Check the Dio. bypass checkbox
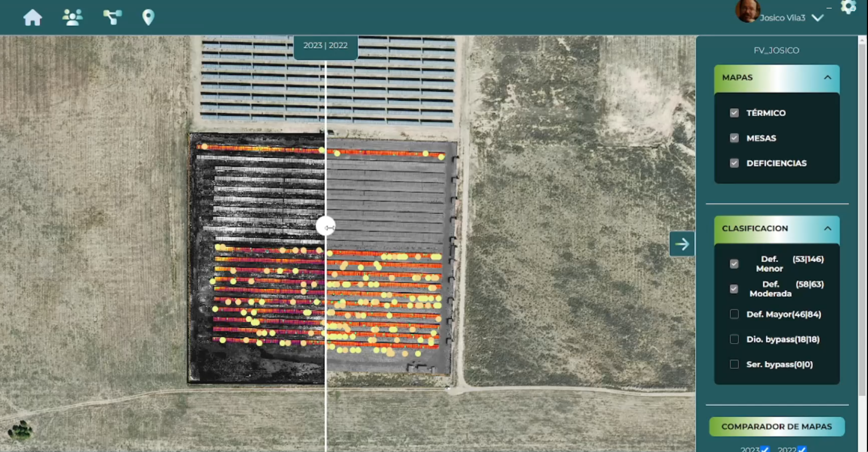The image size is (868, 452). click(734, 339)
